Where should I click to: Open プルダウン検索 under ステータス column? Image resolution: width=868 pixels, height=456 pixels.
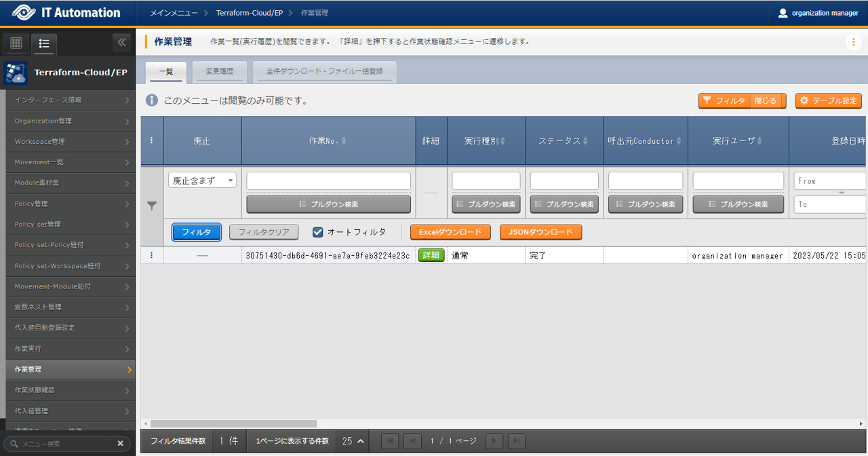coord(564,204)
